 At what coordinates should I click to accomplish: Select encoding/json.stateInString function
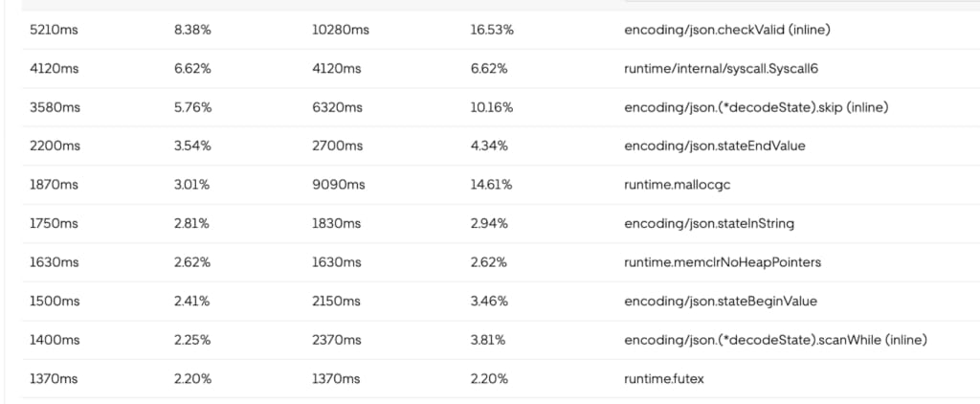click(x=709, y=223)
